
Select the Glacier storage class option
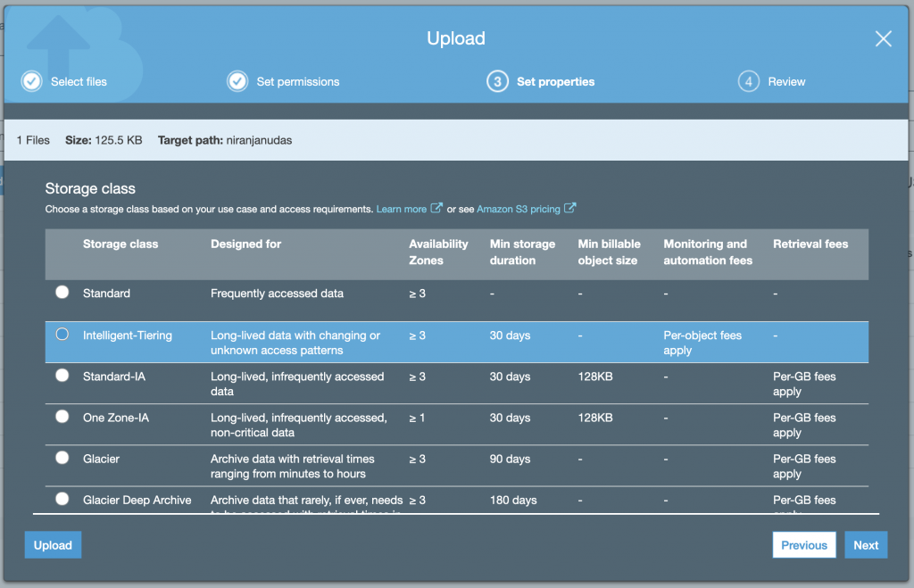(x=62, y=458)
